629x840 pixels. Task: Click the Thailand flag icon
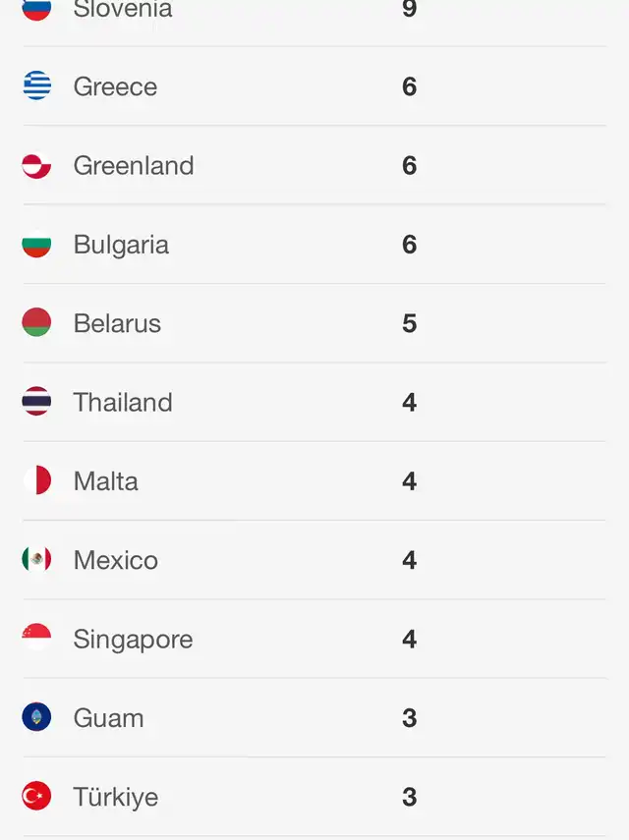coord(36,401)
